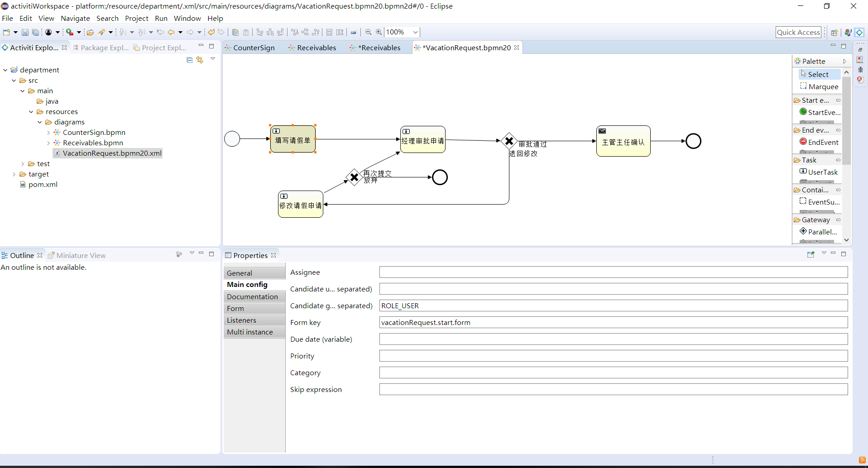Image resolution: width=868 pixels, height=468 pixels.
Task: Select pom.xml in the explorer tree
Action: (38, 184)
